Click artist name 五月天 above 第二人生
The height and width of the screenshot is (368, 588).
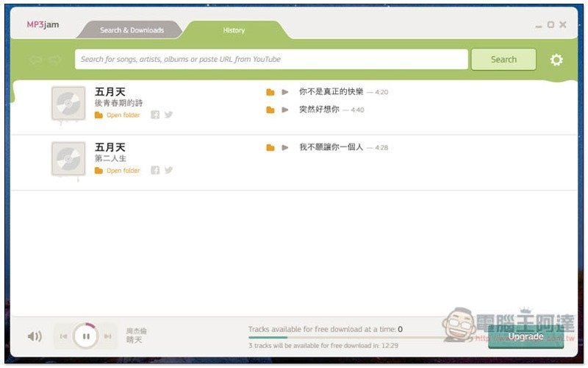click(110, 147)
